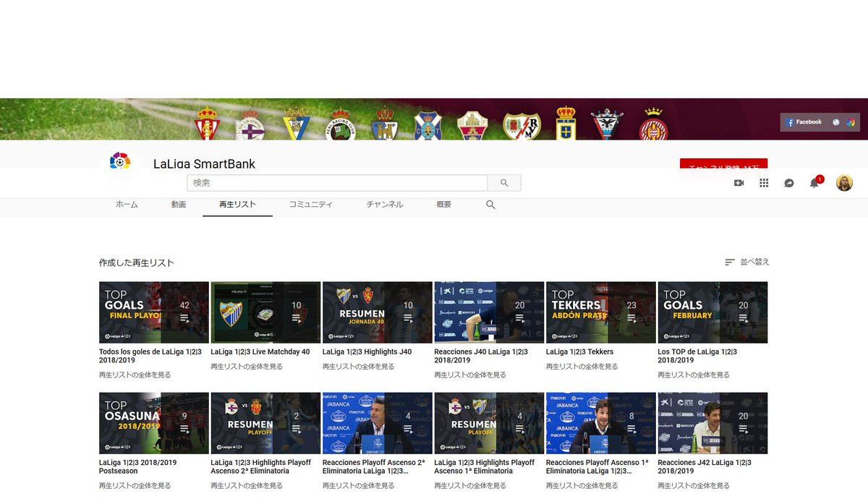Switch to the 動画 tab
Image resolution: width=868 pixels, height=499 pixels.
pos(179,205)
